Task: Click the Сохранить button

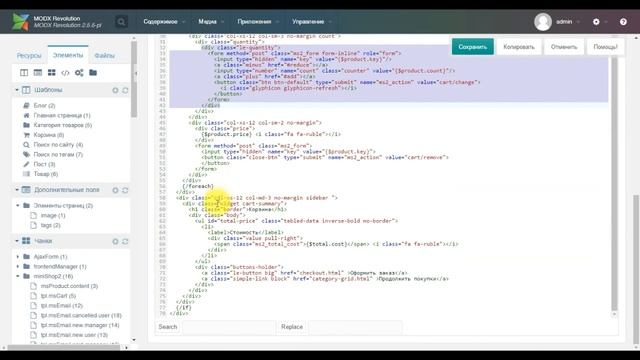Action: point(473,47)
